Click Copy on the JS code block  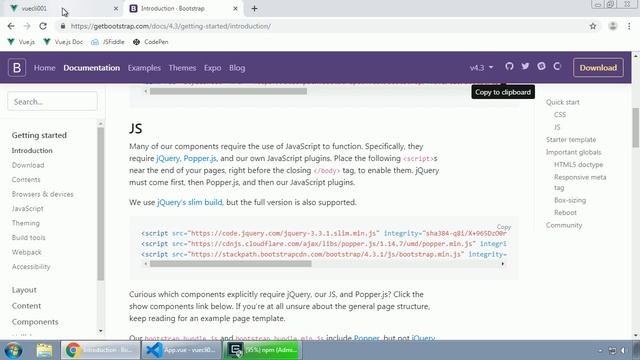(504, 227)
